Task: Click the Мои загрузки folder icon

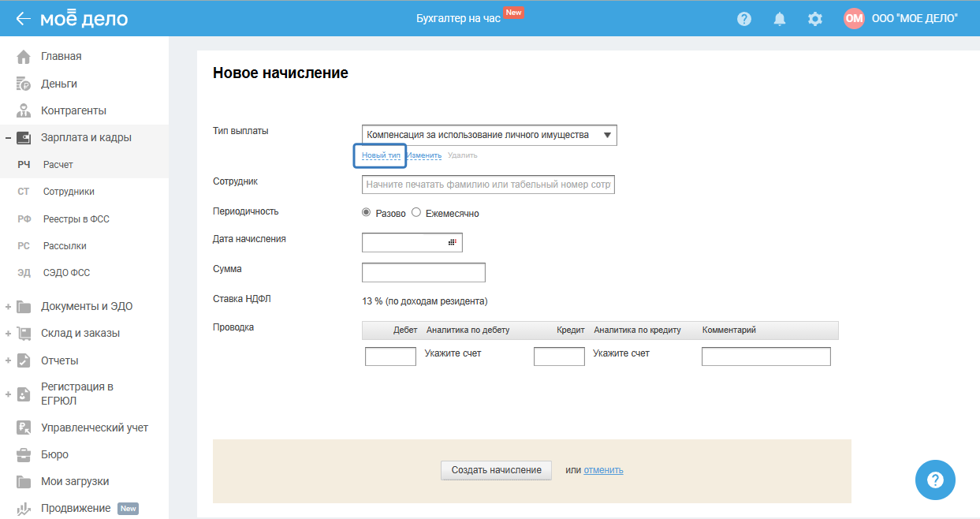Action: (24, 481)
